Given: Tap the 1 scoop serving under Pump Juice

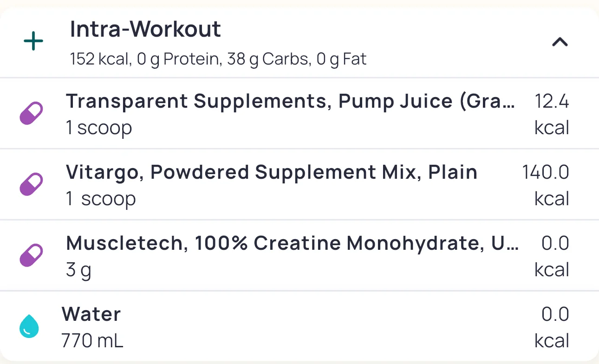Looking at the screenshot, I should click(x=99, y=128).
